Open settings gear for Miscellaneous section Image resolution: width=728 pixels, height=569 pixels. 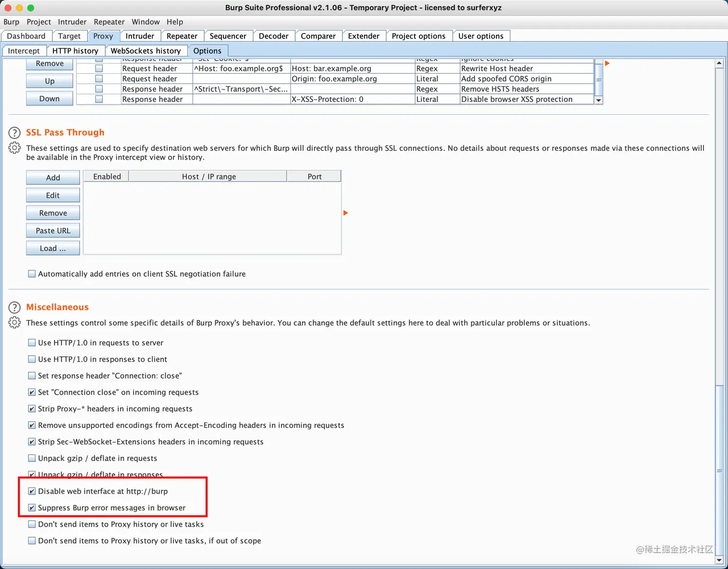pyautogui.click(x=14, y=323)
